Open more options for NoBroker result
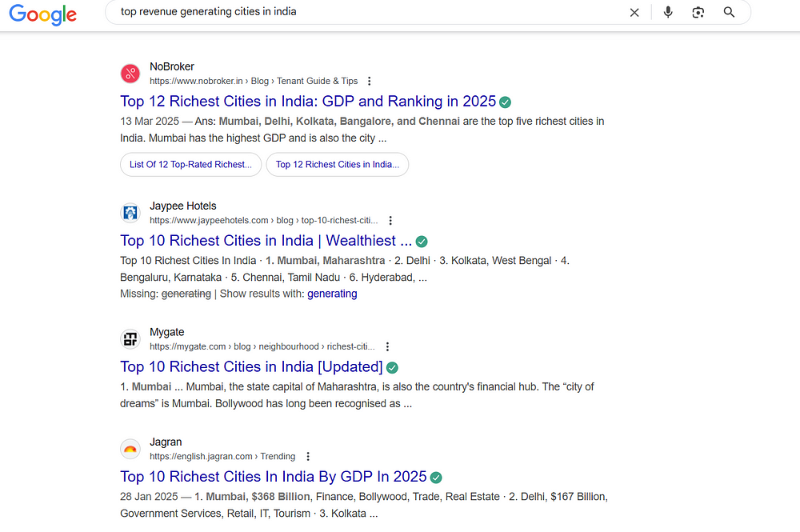The height and width of the screenshot is (532, 800). click(x=370, y=81)
